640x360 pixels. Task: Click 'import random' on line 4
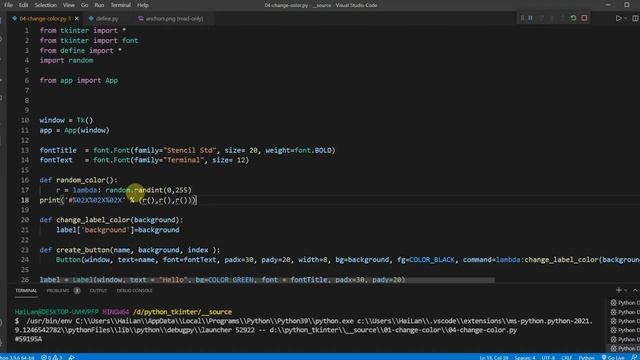tap(67, 60)
